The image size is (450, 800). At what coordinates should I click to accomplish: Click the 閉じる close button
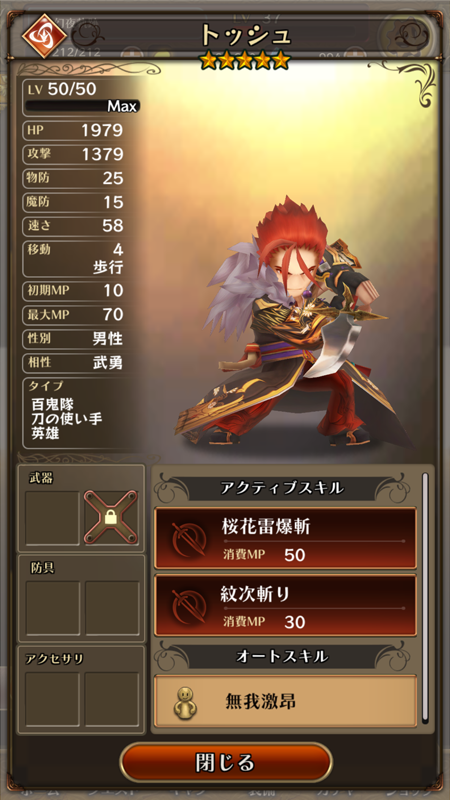[x=225, y=763]
